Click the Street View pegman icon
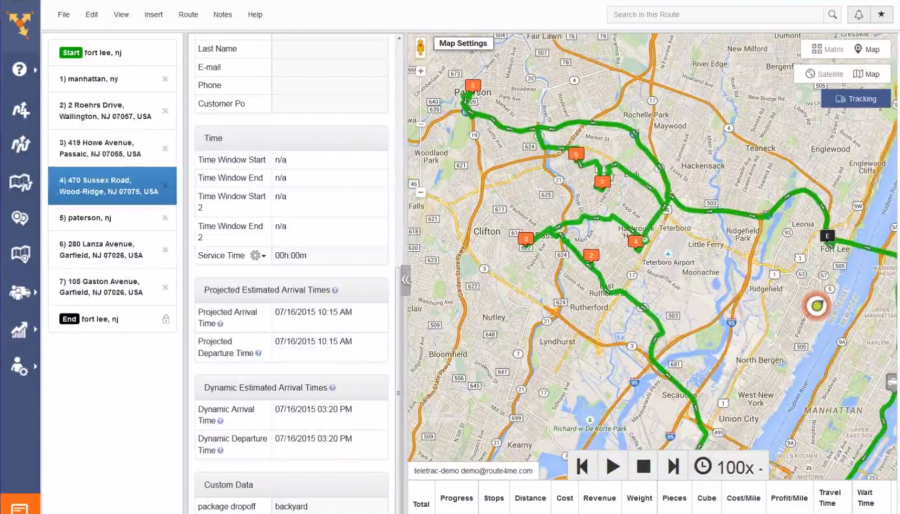900x514 pixels. coord(420,48)
